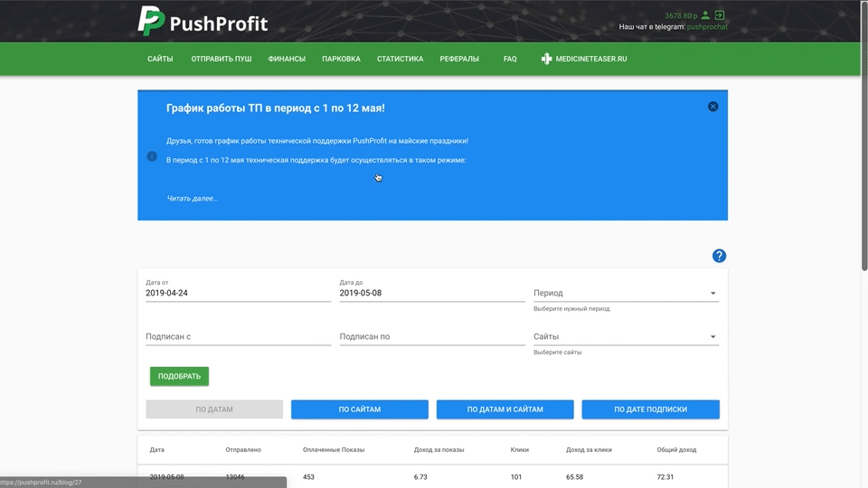Click the Общий доход column header
The image size is (868, 488).
pos(676,450)
